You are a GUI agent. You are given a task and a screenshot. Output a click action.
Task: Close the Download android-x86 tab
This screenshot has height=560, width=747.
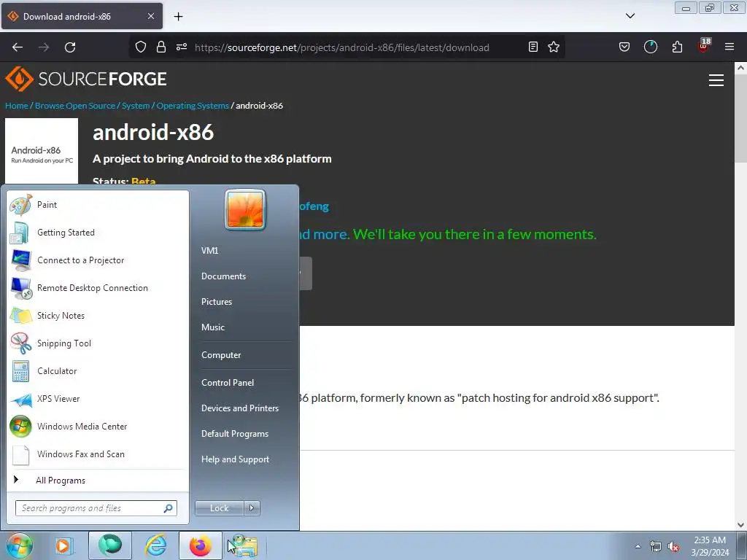[150, 16]
